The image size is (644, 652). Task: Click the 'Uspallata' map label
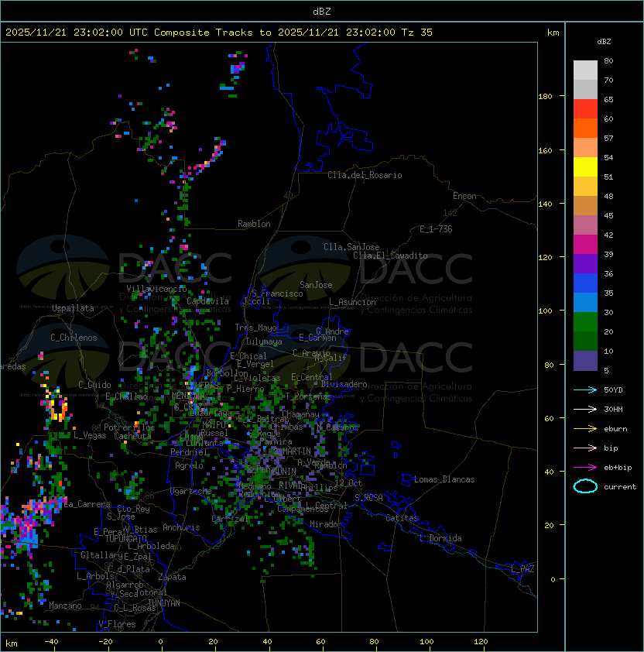point(73,308)
